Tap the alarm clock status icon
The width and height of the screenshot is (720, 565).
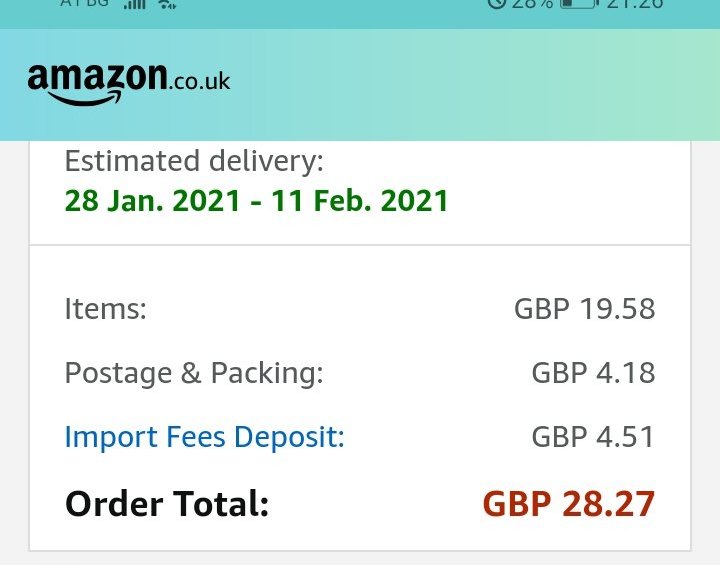[x=496, y=4]
